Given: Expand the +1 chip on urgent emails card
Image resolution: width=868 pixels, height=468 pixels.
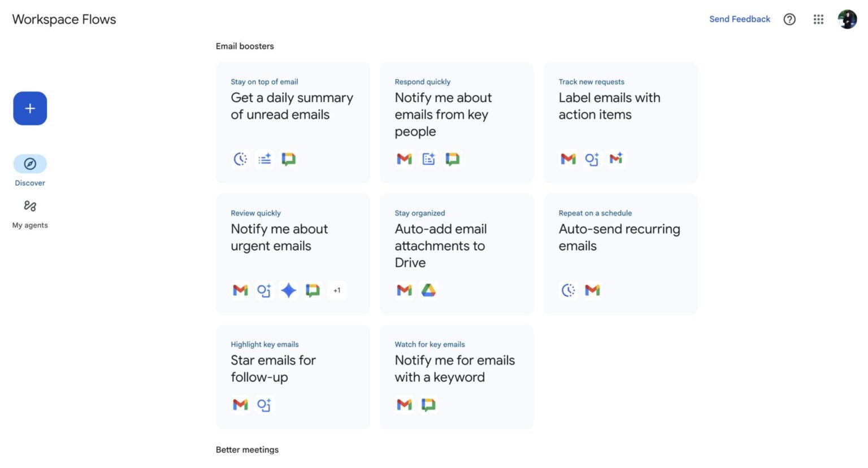Looking at the screenshot, I should 337,290.
